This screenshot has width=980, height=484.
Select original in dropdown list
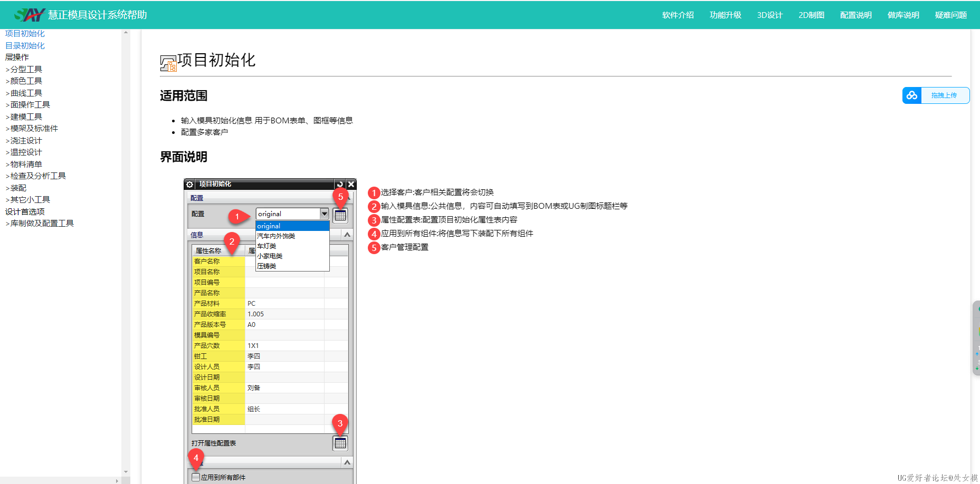point(292,226)
